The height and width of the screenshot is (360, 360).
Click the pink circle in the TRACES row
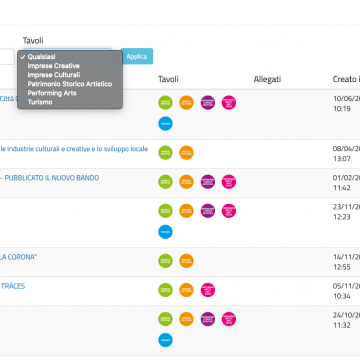(208, 290)
